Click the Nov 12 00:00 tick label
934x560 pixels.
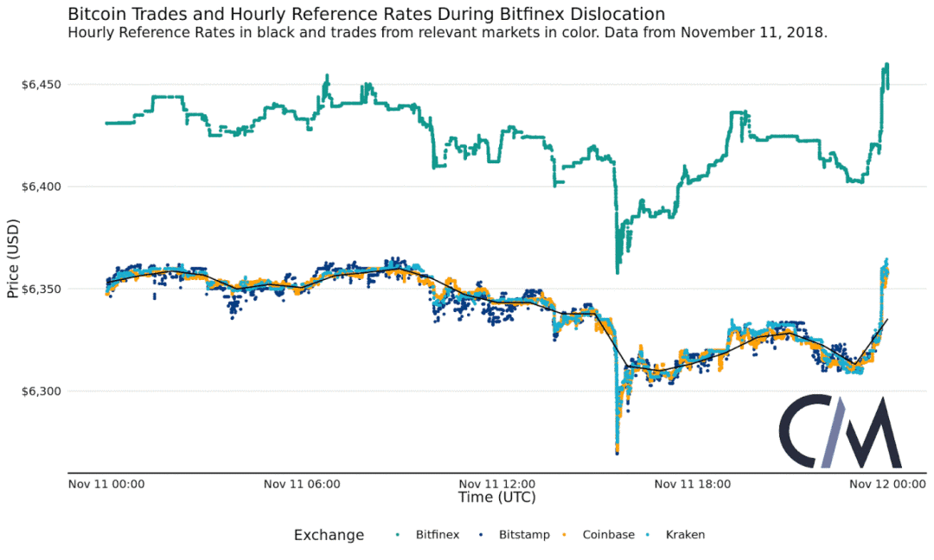887,484
